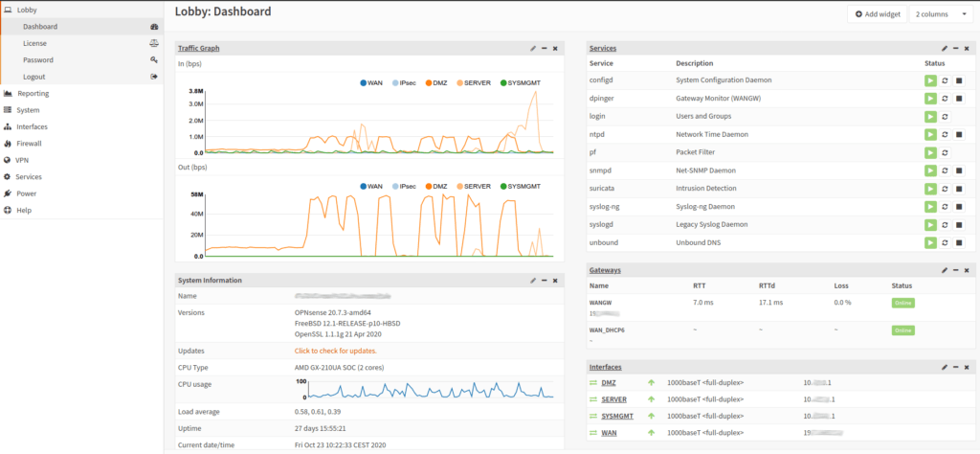This screenshot has height=454, width=980.
Task: Click the Add widget button
Action: click(x=877, y=14)
